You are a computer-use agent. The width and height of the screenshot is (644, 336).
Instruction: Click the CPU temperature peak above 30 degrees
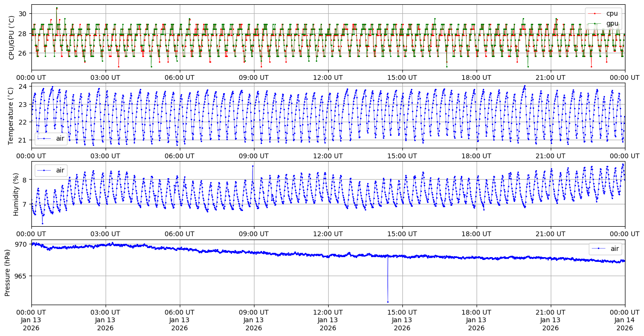click(57, 8)
